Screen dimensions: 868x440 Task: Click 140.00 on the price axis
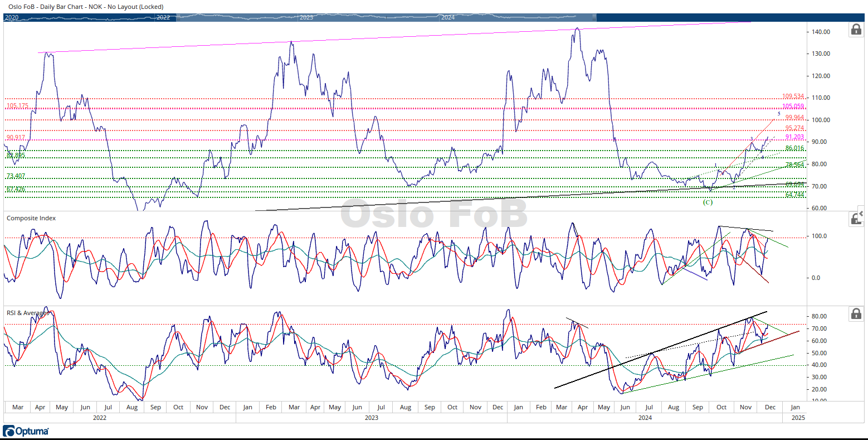tap(821, 32)
